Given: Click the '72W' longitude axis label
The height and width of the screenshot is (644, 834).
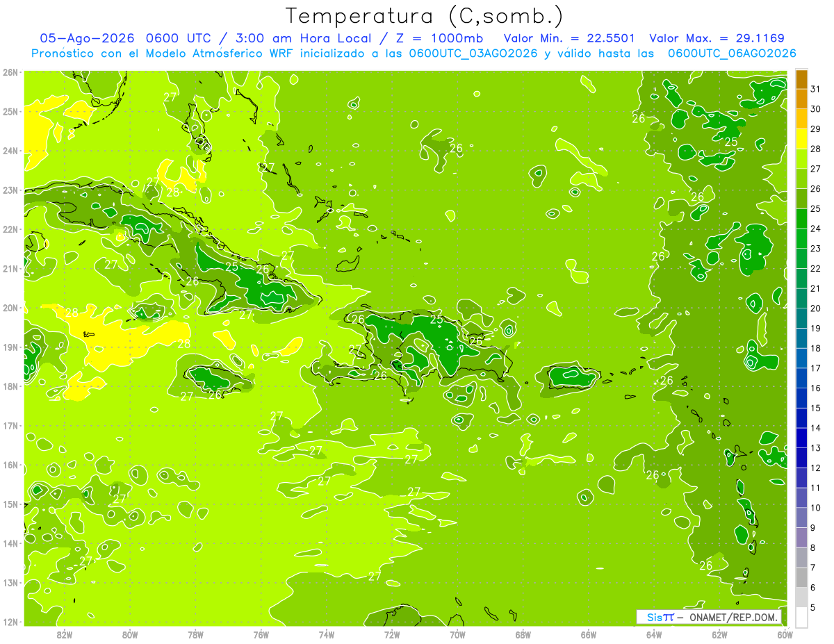Looking at the screenshot, I should pos(392,634).
